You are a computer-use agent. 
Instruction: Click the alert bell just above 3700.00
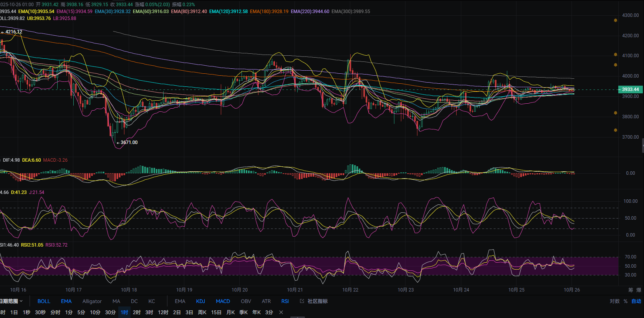(616, 130)
